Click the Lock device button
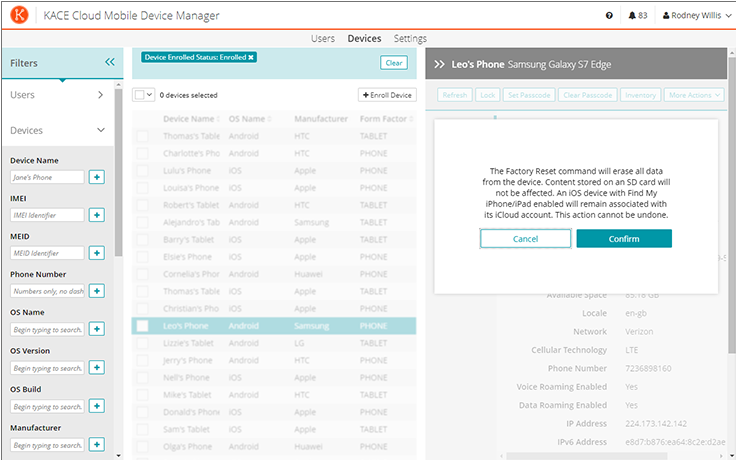This screenshot has width=736, height=460. pos(488,95)
